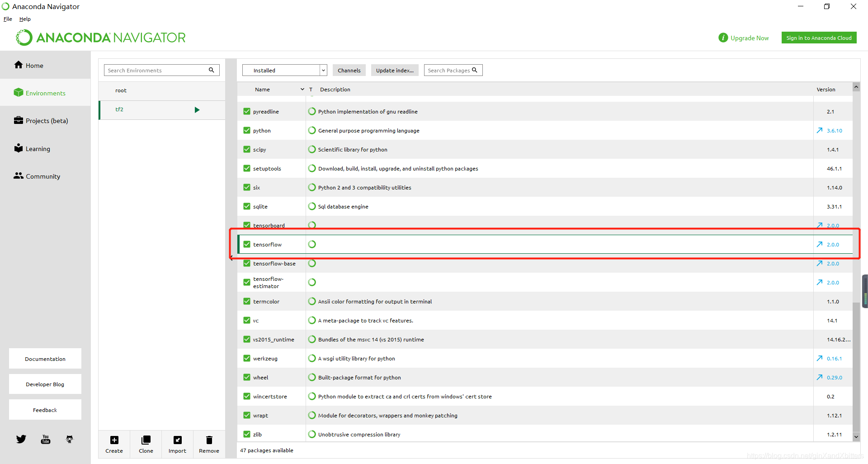Click the Create environment plus icon
868x464 pixels.
(114, 440)
